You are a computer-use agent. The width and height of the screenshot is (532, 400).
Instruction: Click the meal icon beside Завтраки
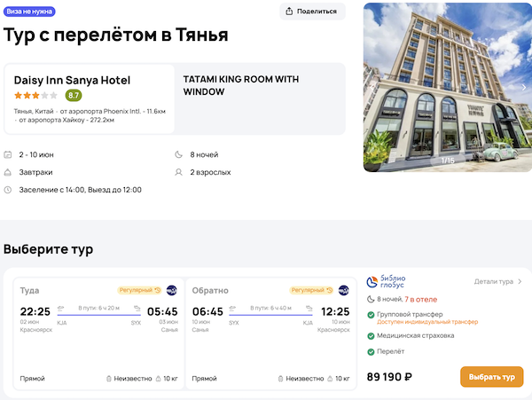pos(8,172)
